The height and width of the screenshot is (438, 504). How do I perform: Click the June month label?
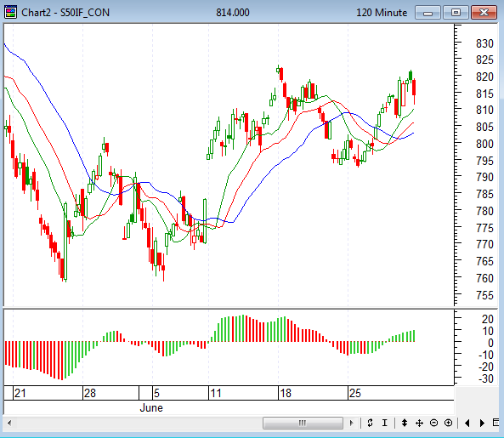(151, 407)
